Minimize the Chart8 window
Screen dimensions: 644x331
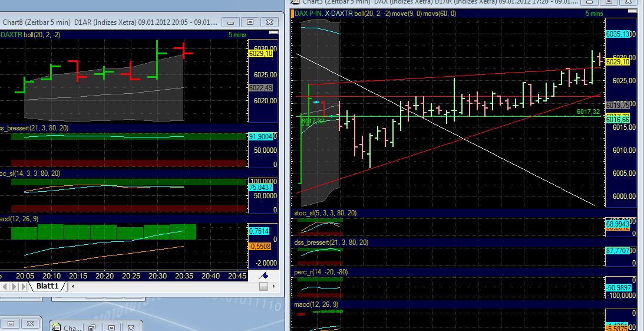(230, 22)
